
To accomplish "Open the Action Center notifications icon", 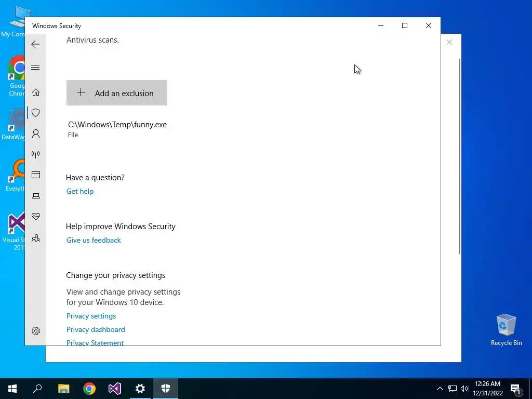I will pos(516,389).
